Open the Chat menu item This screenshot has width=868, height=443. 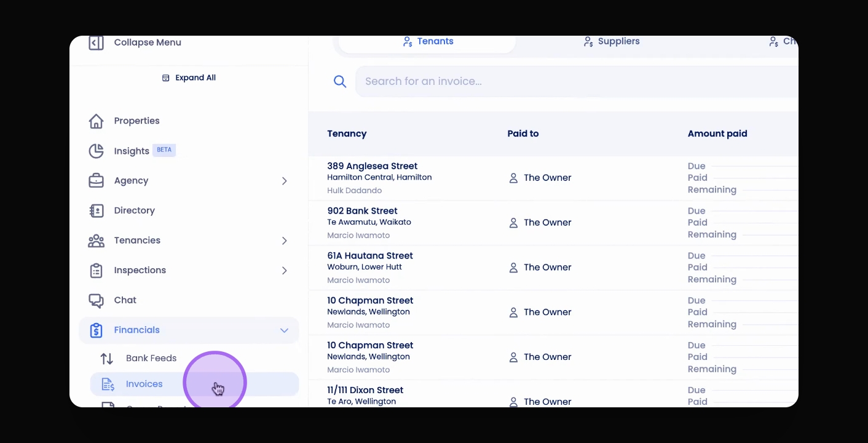click(189, 300)
